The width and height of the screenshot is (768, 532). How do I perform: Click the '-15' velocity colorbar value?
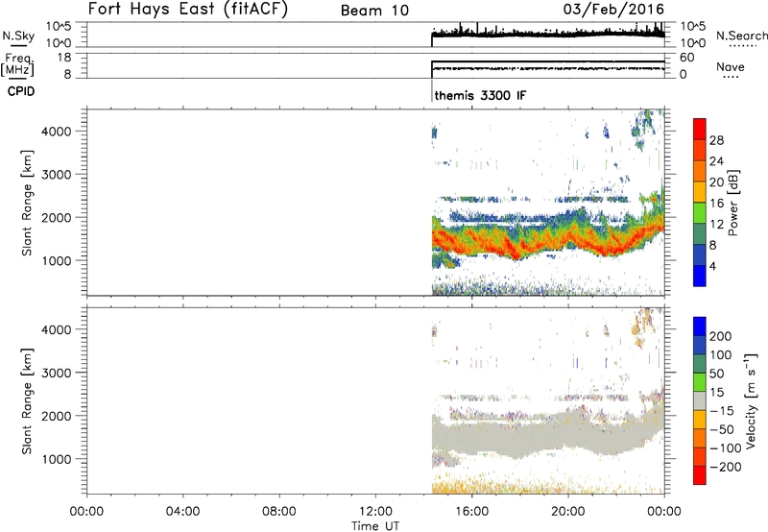tap(722, 410)
